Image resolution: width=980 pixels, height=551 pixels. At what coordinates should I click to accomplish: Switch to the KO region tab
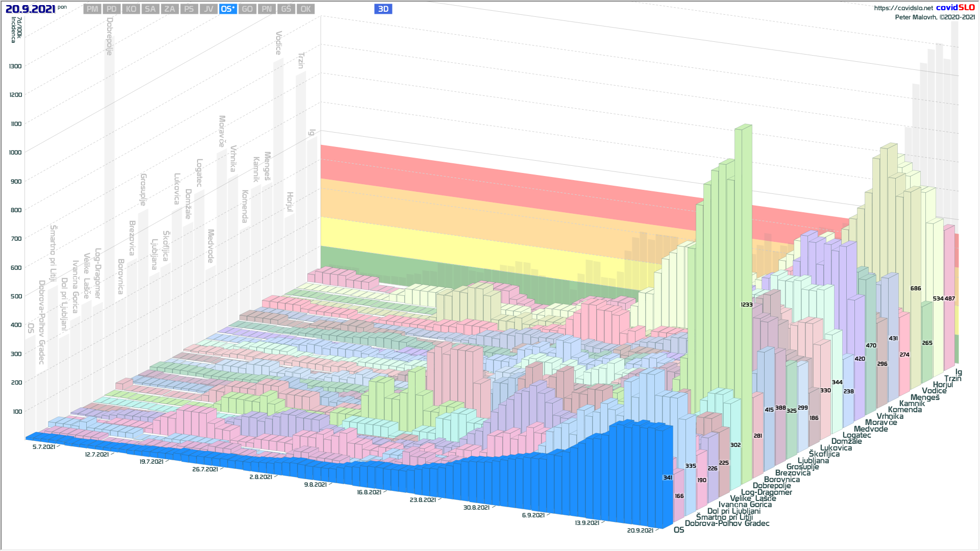[131, 9]
